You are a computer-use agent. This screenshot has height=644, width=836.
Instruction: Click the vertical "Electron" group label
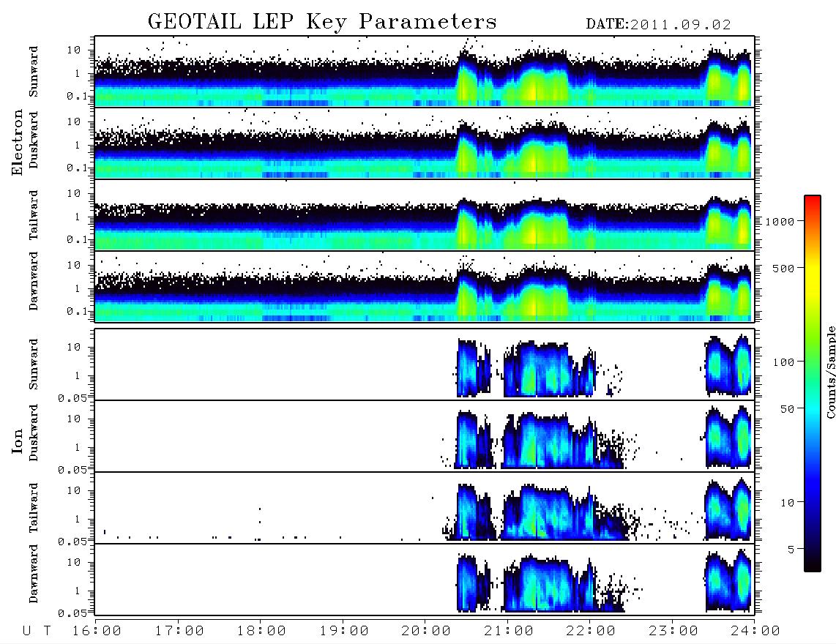[x=17, y=142]
